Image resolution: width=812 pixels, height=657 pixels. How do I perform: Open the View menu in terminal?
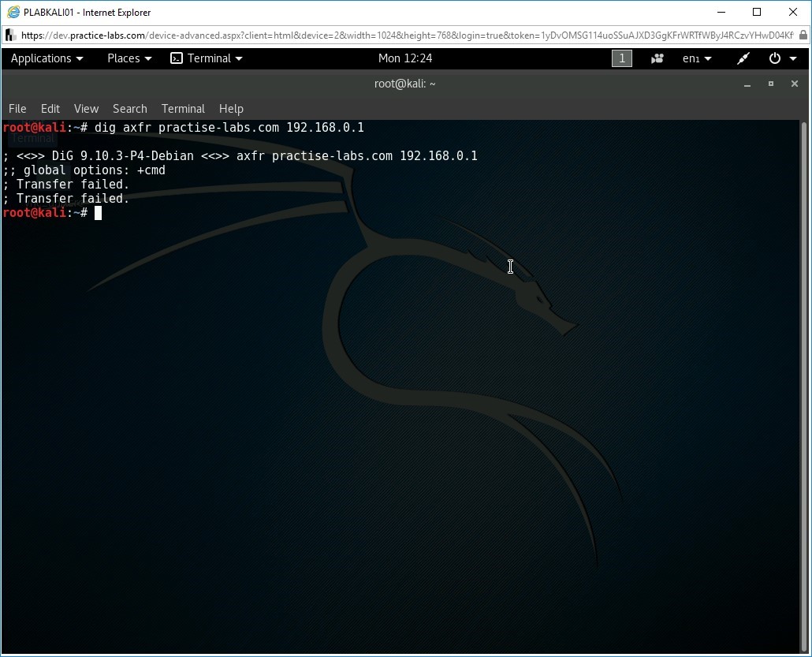pos(86,109)
